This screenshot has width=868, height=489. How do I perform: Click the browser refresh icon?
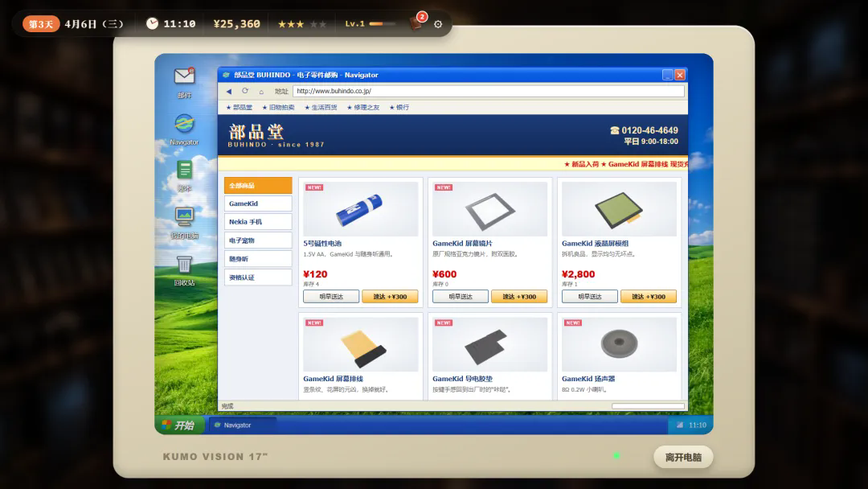tap(244, 91)
